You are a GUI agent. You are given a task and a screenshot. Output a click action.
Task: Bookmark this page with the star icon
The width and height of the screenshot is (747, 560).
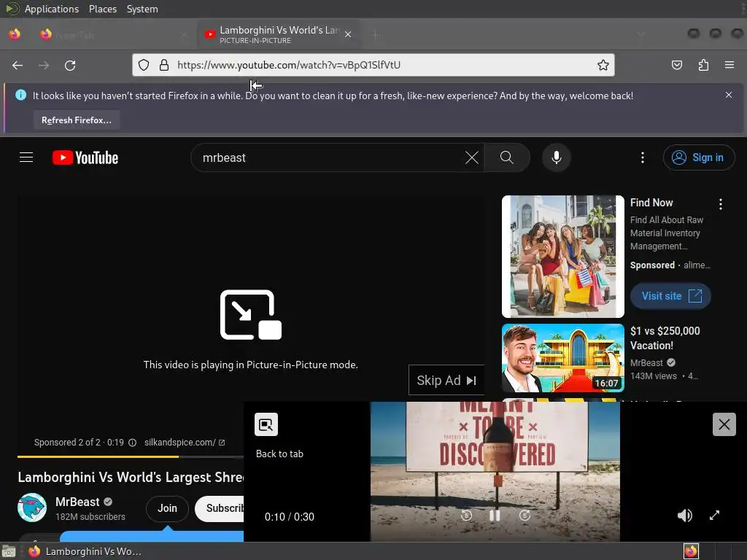[x=603, y=65]
